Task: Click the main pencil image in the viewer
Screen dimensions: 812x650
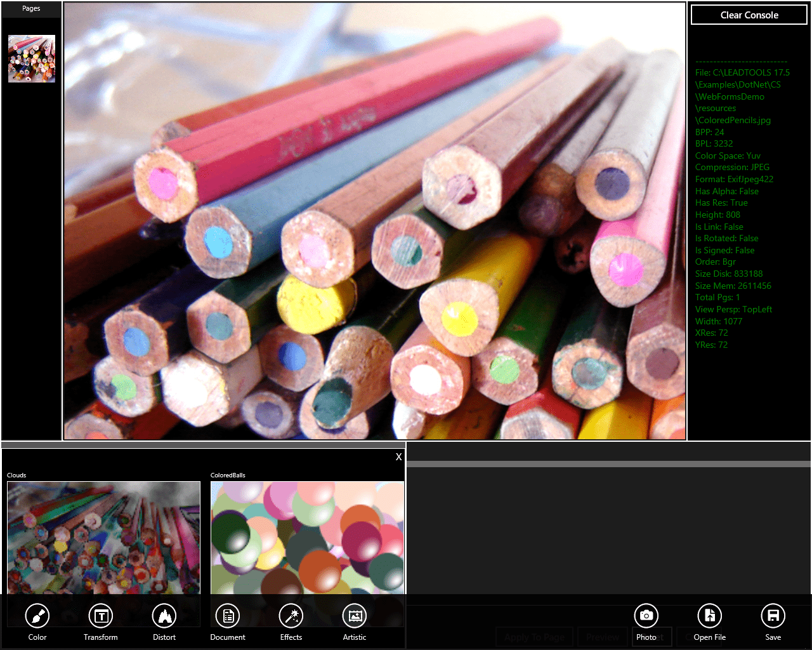Action: (x=375, y=221)
